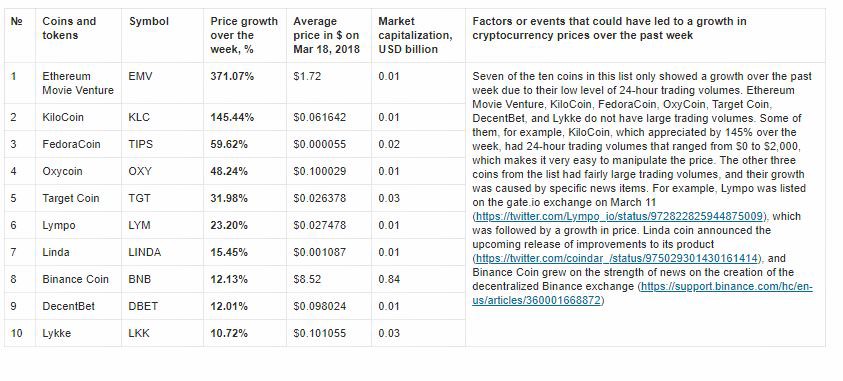
Task: Click the Lykke coin name
Action: [56, 333]
